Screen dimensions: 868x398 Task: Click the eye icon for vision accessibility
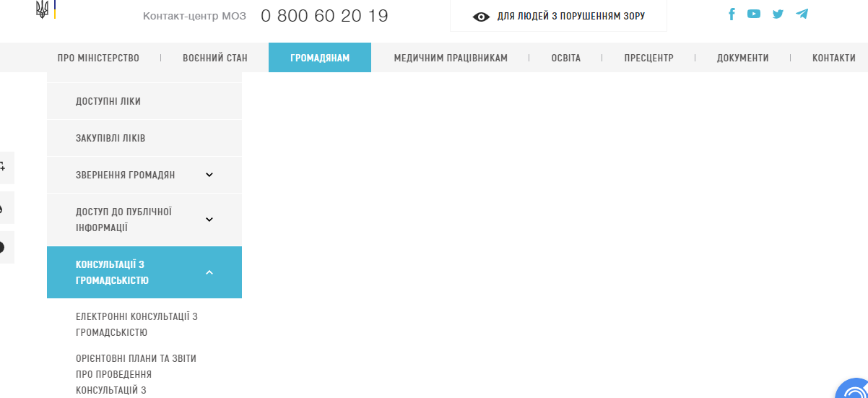(481, 17)
